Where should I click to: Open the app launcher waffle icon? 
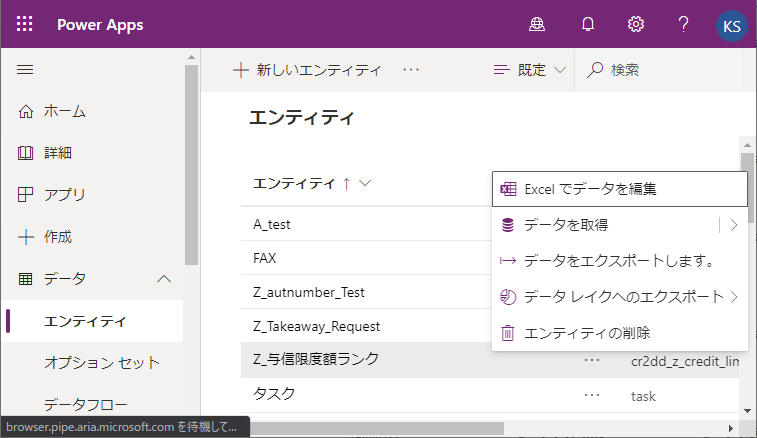[x=25, y=24]
